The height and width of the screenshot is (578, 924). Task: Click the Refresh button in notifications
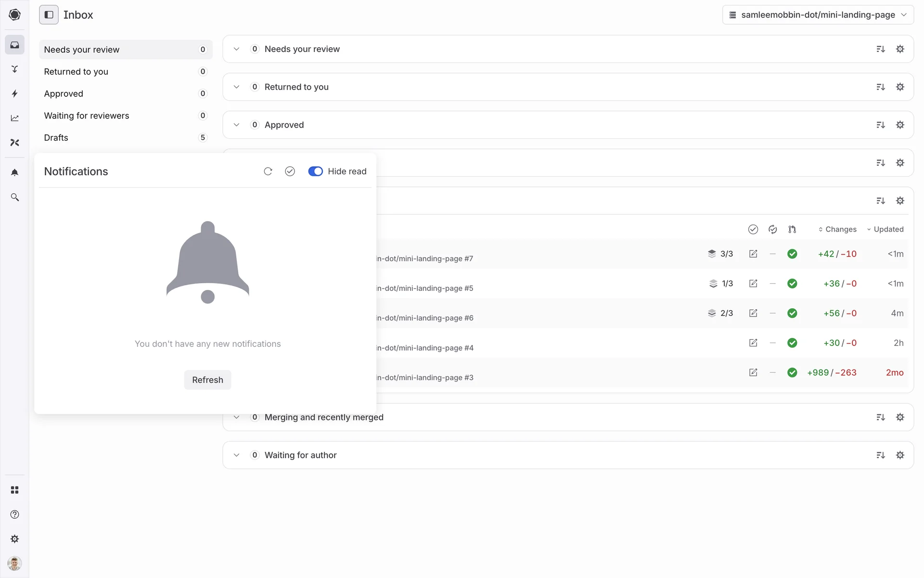207,380
